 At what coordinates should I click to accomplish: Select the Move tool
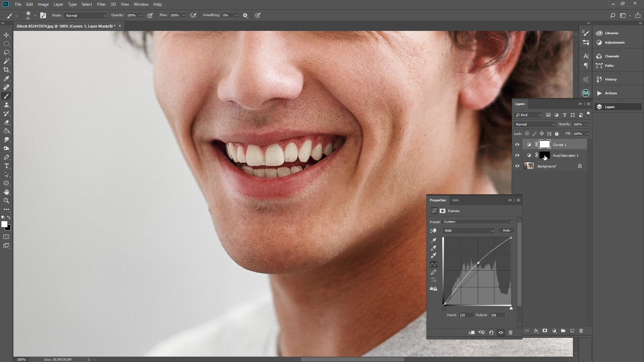[x=6, y=35]
